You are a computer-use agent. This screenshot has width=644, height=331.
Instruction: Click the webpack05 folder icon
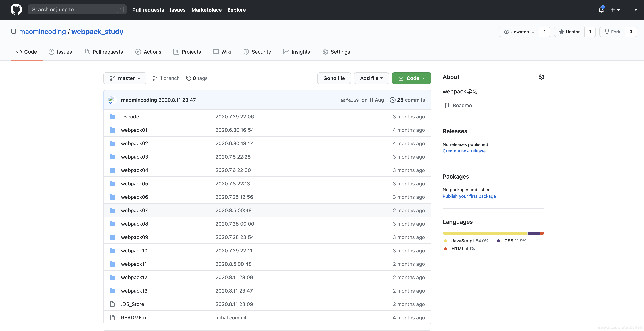(112, 184)
